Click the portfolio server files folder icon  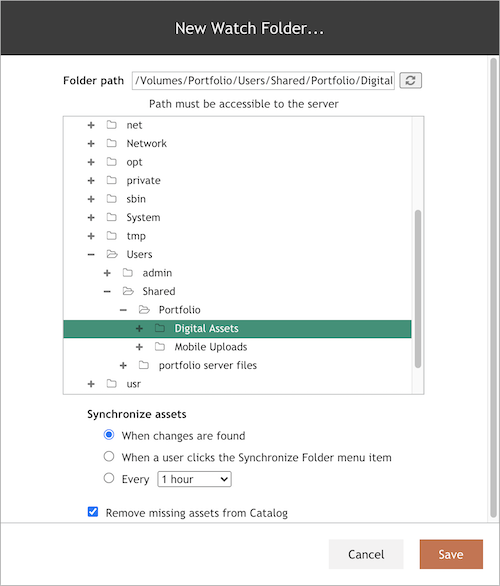[144, 365]
